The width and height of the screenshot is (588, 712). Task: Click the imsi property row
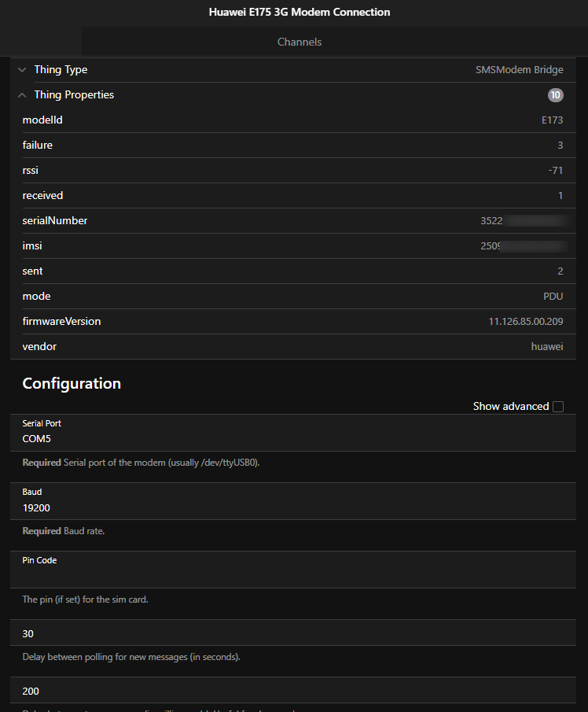(x=294, y=246)
